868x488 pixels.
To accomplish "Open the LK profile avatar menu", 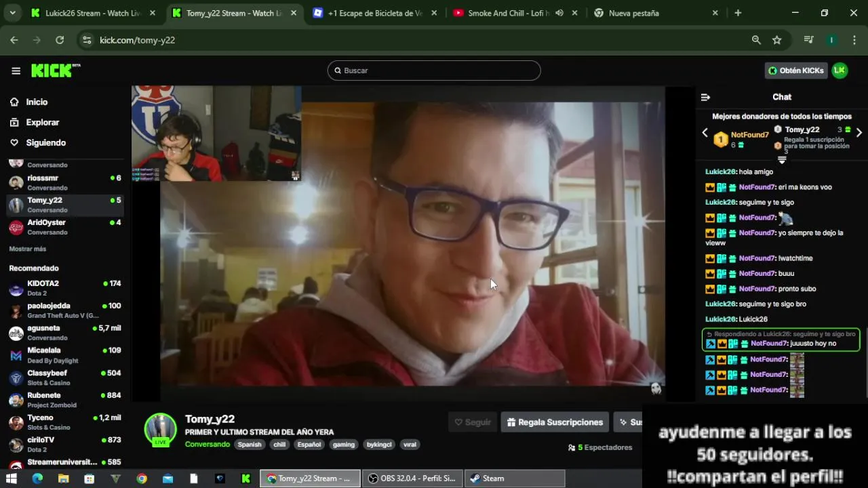I will [x=840, y=70].
